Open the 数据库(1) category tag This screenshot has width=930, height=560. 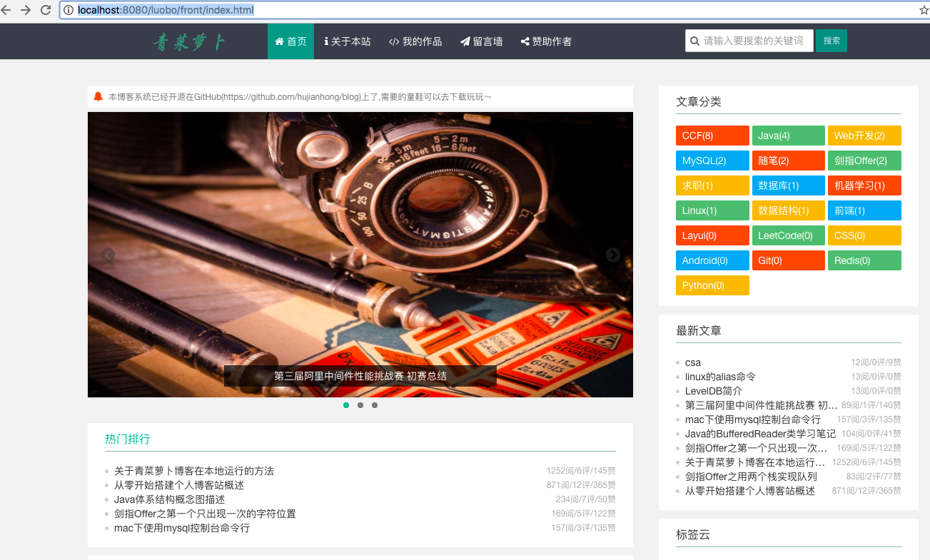click(789, 185)
